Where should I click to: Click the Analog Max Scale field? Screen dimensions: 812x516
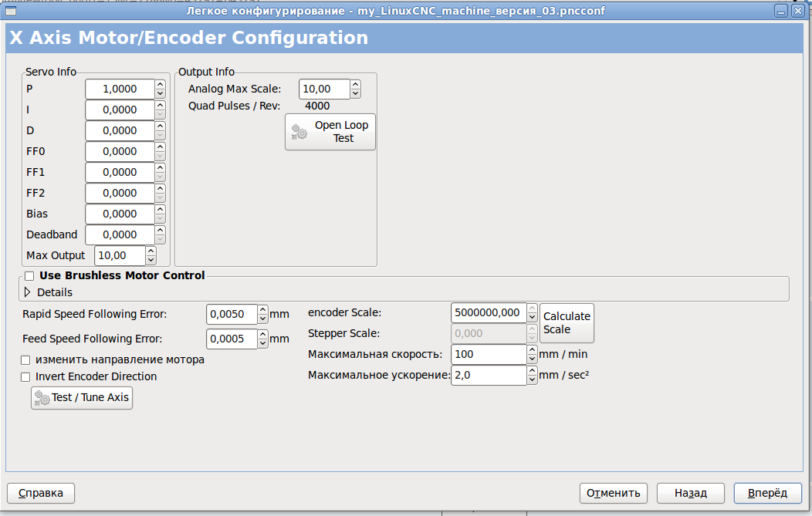[324, 89]
